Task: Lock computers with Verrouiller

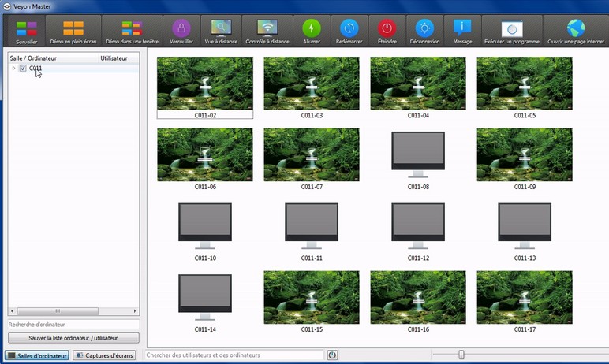Action: (x=181, y=32)
